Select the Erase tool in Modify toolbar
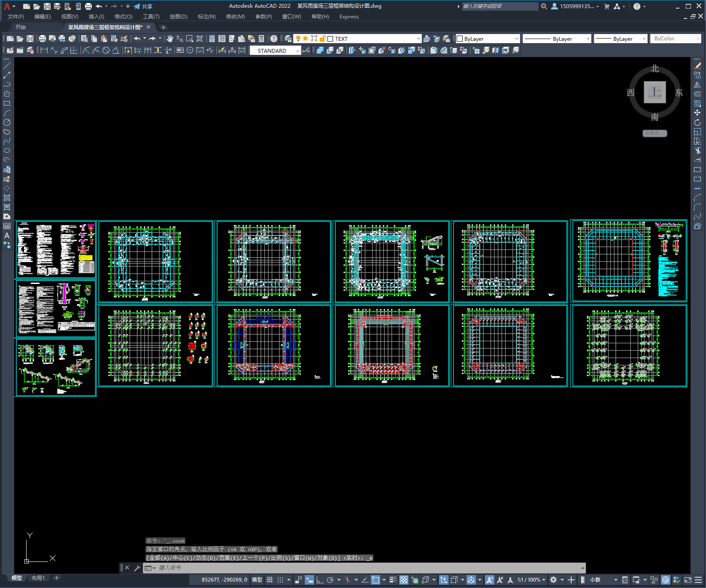This screenshot has width=706, height=588. 697,66
